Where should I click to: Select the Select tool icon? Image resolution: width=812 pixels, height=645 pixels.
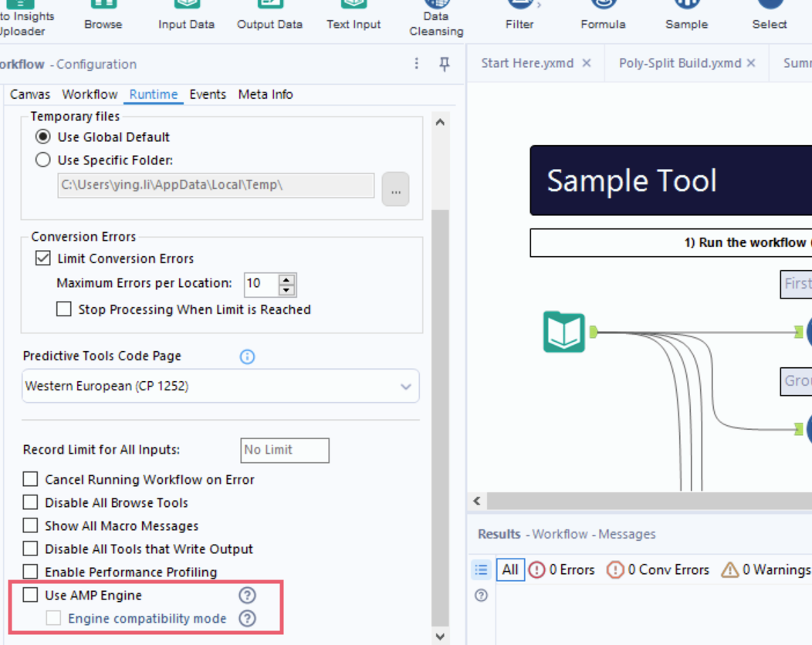click(x=769, y=6)
